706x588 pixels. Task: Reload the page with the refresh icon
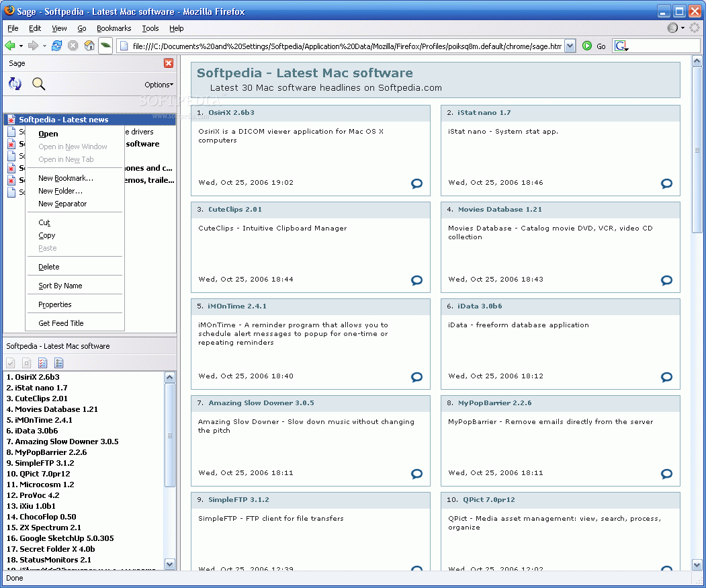point(56,46)
